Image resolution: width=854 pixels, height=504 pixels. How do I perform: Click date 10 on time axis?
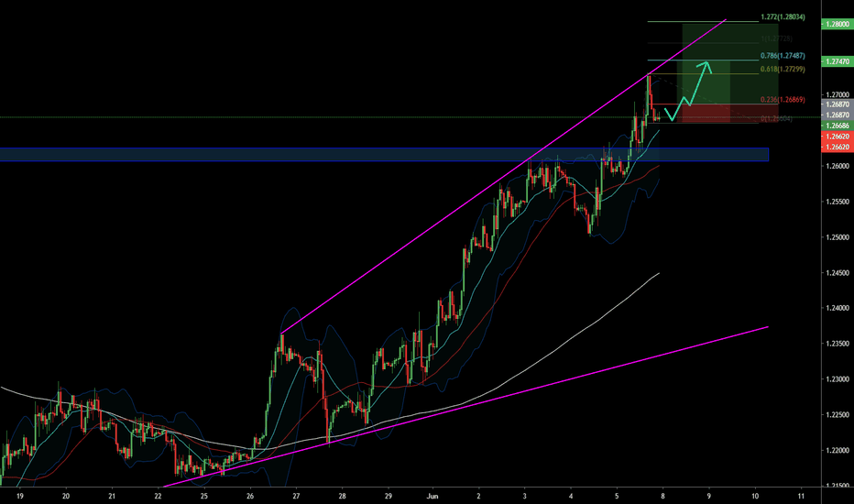coord(755,497)
